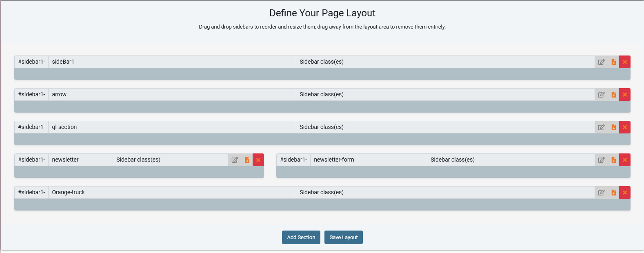644x253 pixels.
Task: Edit the newsletter-form sidebar via pencil icon
Action: tap(601, 160)
